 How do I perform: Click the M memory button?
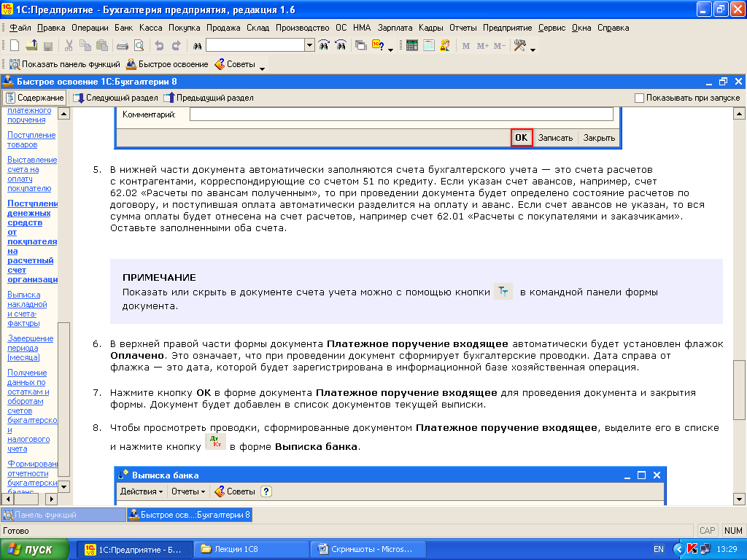point(466,46)
